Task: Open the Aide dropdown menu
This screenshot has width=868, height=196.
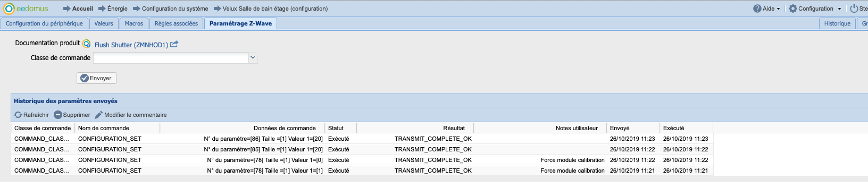Action: click(767, 8)
